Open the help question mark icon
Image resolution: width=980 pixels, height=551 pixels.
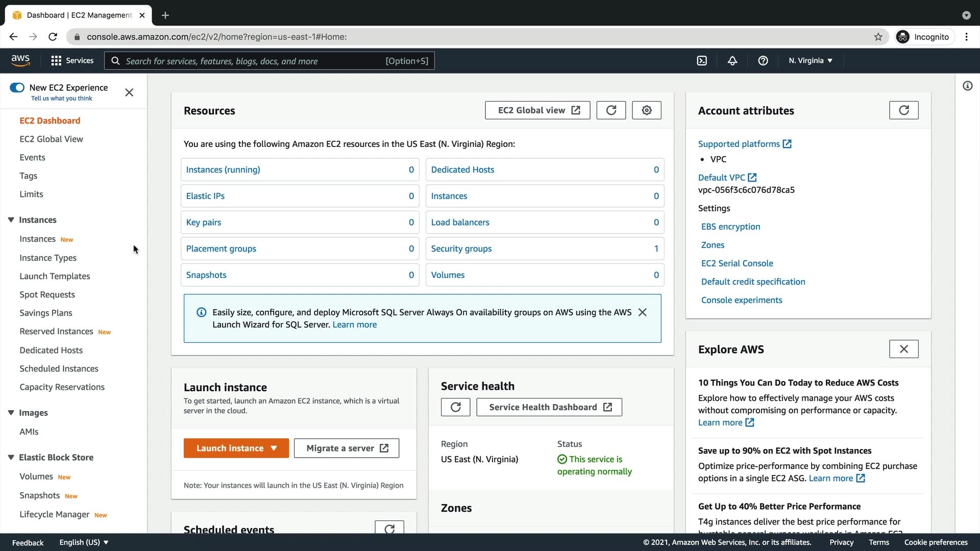pyautogui.click(x=763, y=61)
